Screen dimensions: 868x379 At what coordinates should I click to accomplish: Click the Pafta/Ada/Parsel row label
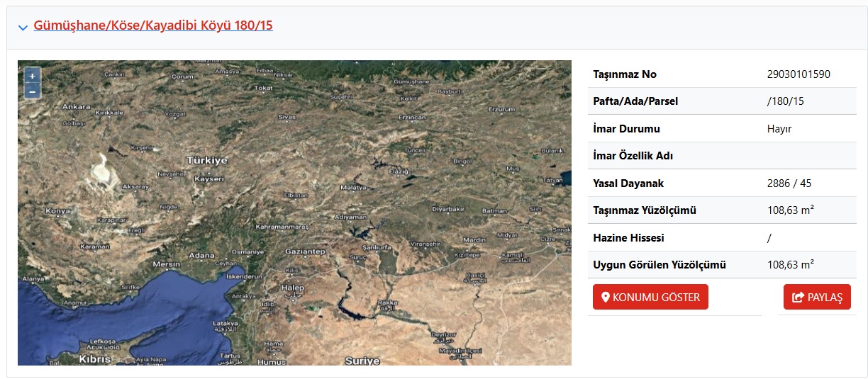[635, 101]
